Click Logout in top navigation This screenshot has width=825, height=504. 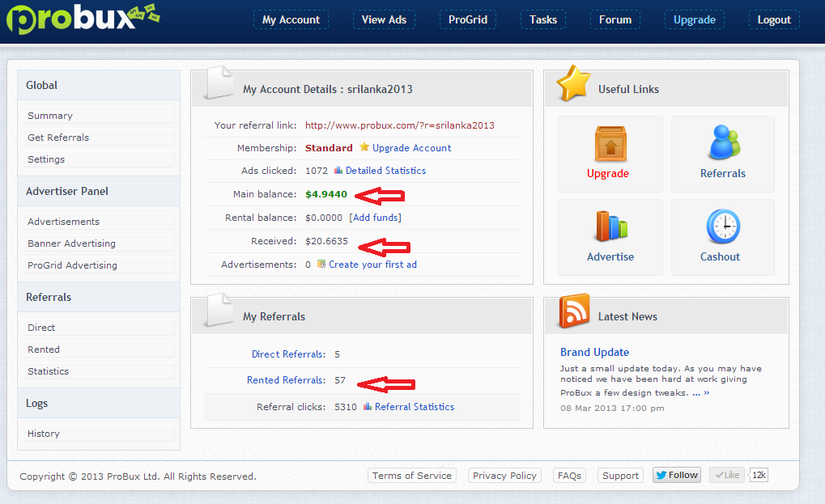774,20
